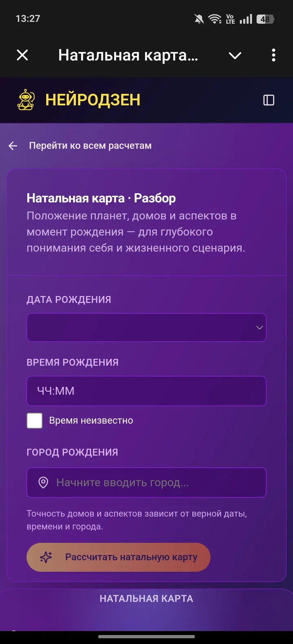Collapse the sheet with the down chevron

click(235, 55)
